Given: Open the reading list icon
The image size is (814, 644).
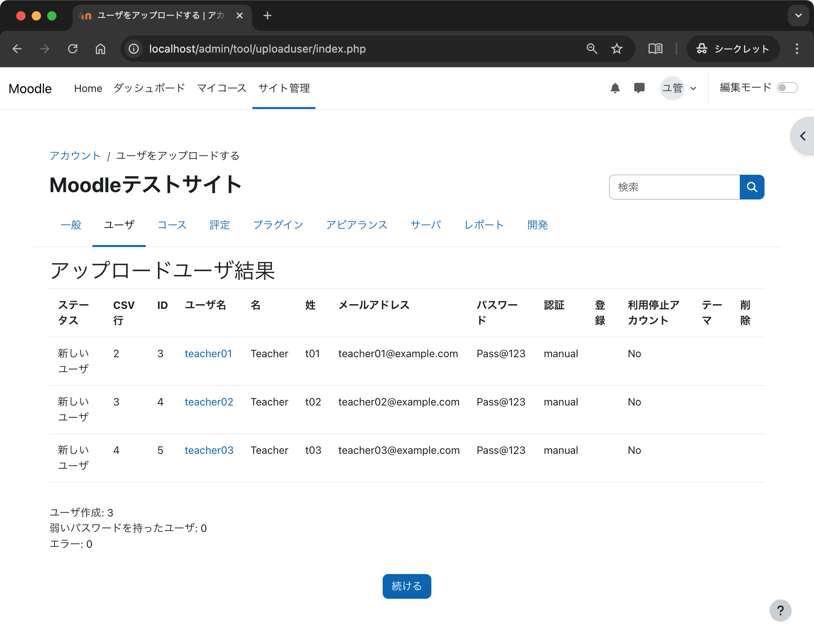Looking at the screenshot, I should point(655,49).
